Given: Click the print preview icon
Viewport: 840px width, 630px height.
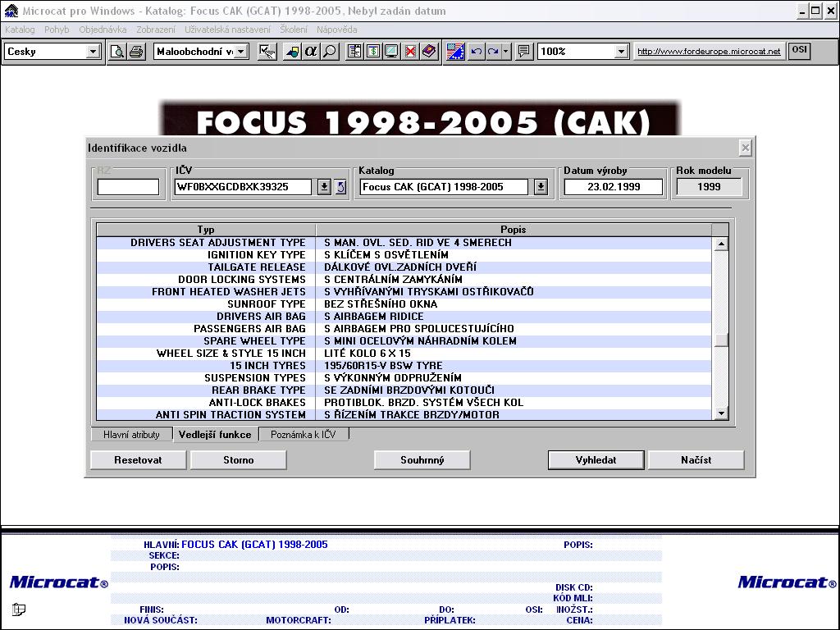Looking at the screenshot, I should [x=118, y=52].
